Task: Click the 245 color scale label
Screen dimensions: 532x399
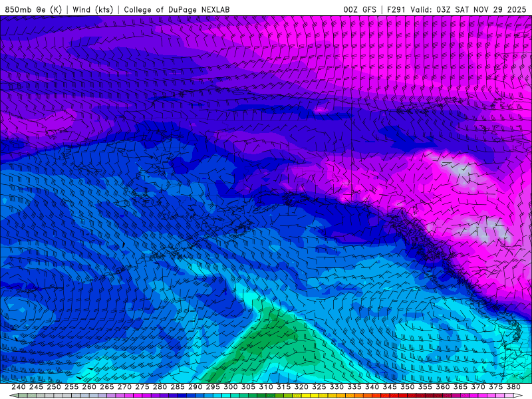Action: pos(36,387)
